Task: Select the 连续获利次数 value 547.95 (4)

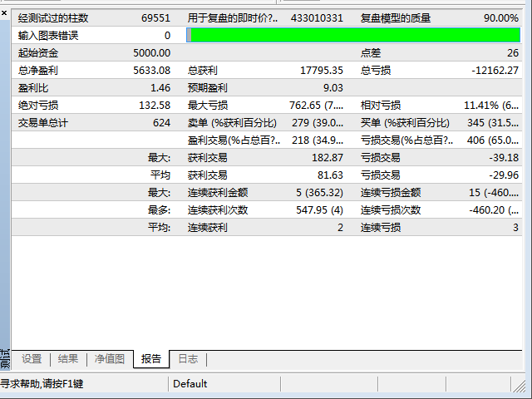Action: pyautogui.click(x=319, y=210)
